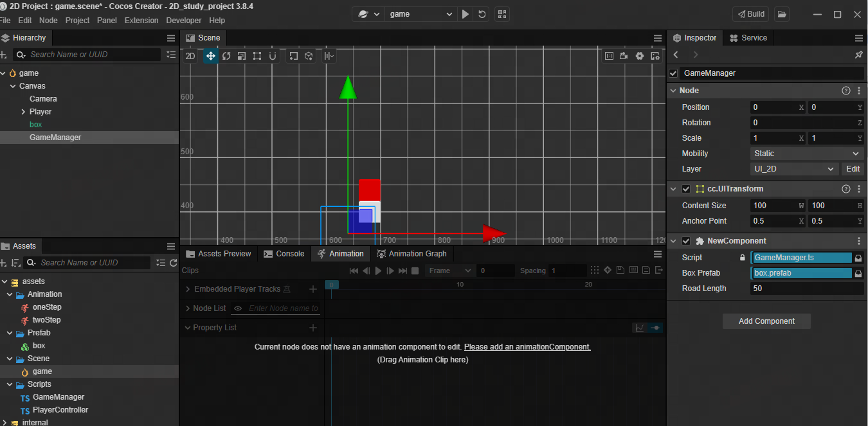Image resolution: width=868 pixels, height=426 pixels.
Task: Click the Add Component button
Action: pyautogui.click(x=766, y=321)
